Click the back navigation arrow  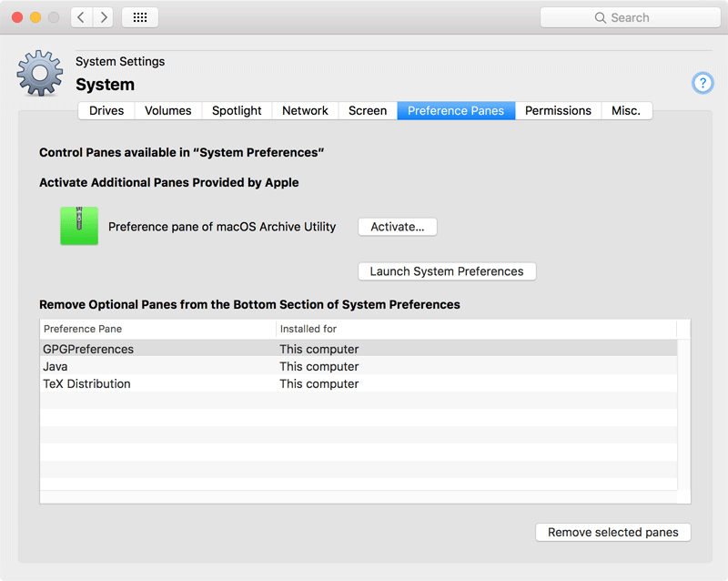[82, 17]
